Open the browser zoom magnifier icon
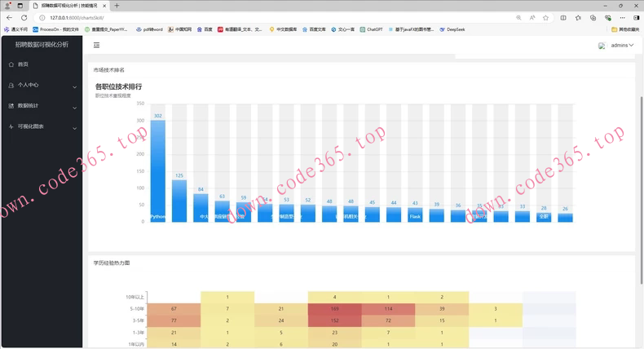The height and width of the screenshot is (349, 644). tap(518, 17)
